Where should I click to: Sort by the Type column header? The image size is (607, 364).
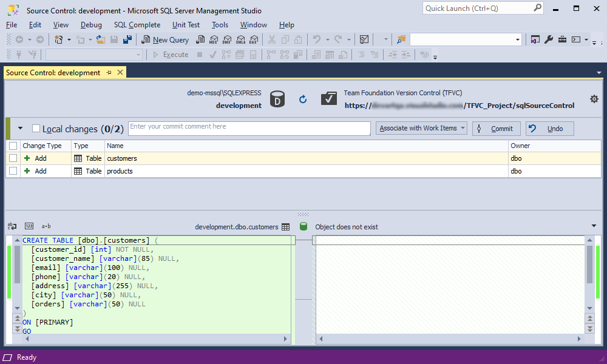tap(88, 146)
